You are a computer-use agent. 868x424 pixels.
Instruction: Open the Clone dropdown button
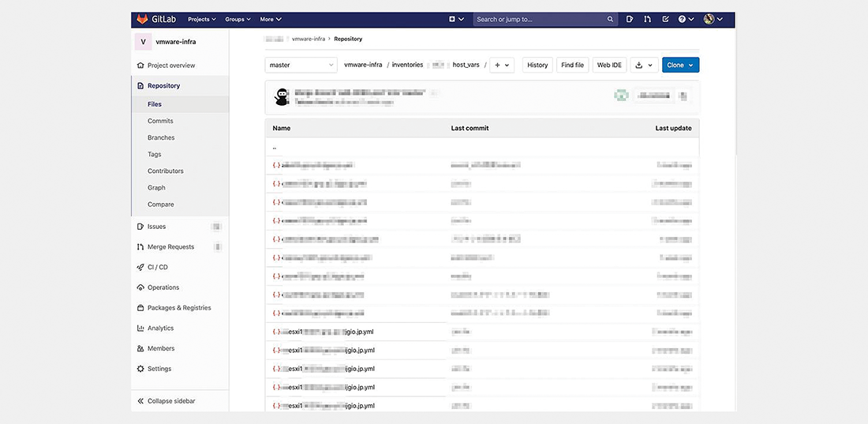pos(680,65)
